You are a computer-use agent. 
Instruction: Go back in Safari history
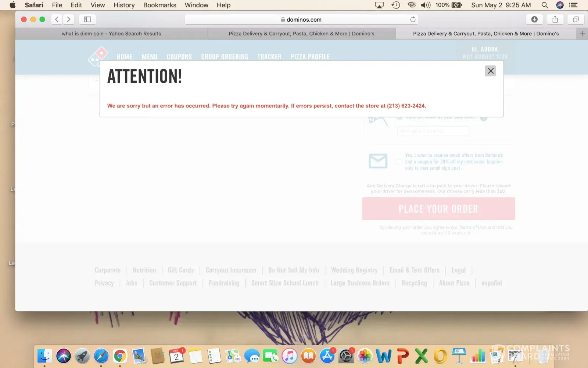[x=57, y=20]
